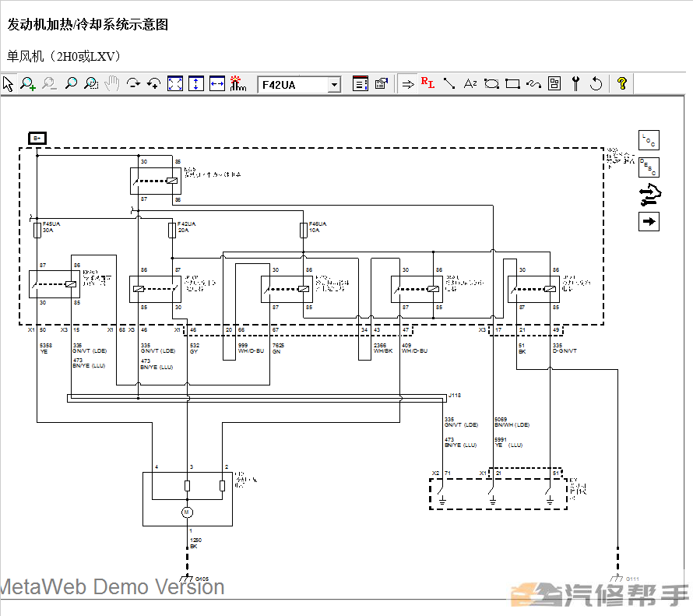Viewport: 693px width, 616px height.
Task: Click the B+ power terminal box
Action: pos(37,139)
